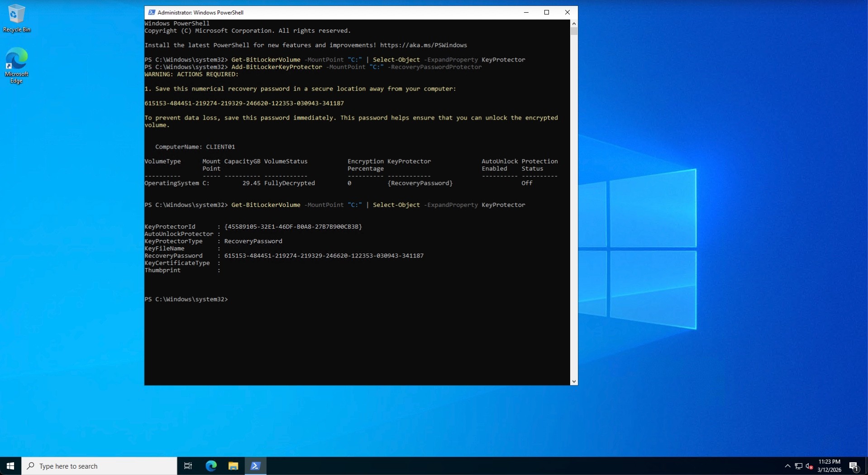Maximize the PowerShell window
This screenshot has width=868, height=475.
[x=547, y=12]
